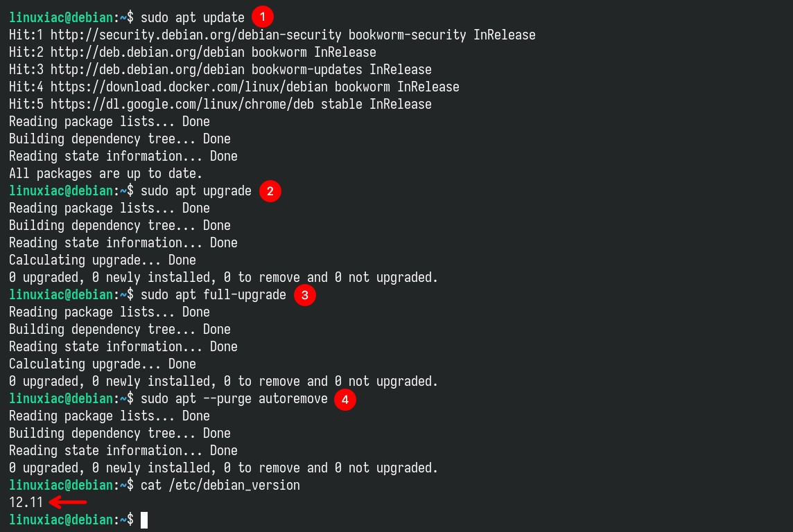Click the dl.google.com chrome URL on Hit:5
The height and width of the screenshot is (532, 793).
click(182, 104)
